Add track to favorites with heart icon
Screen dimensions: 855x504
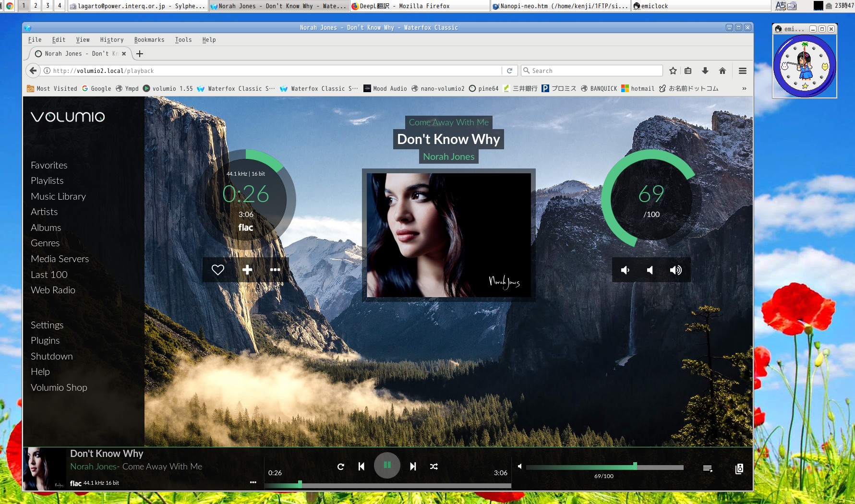pyautogui.click(x=218, y=270)
